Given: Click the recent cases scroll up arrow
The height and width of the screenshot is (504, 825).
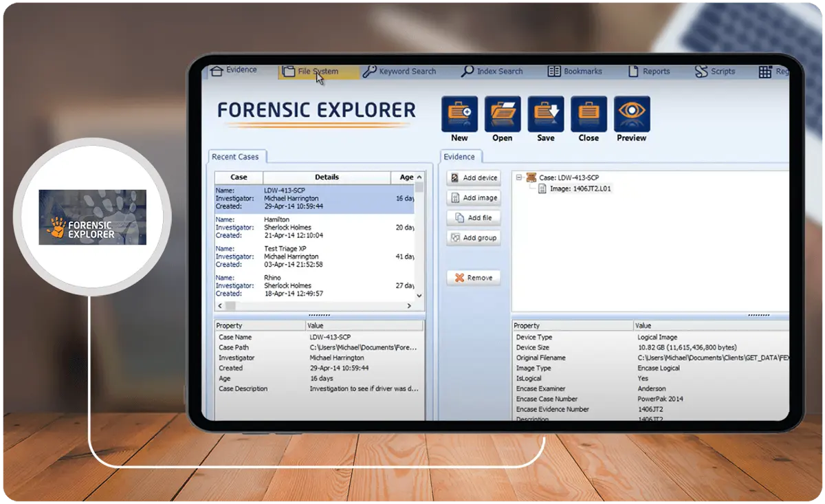Looking at the screenshot, I should coord(420,178).
